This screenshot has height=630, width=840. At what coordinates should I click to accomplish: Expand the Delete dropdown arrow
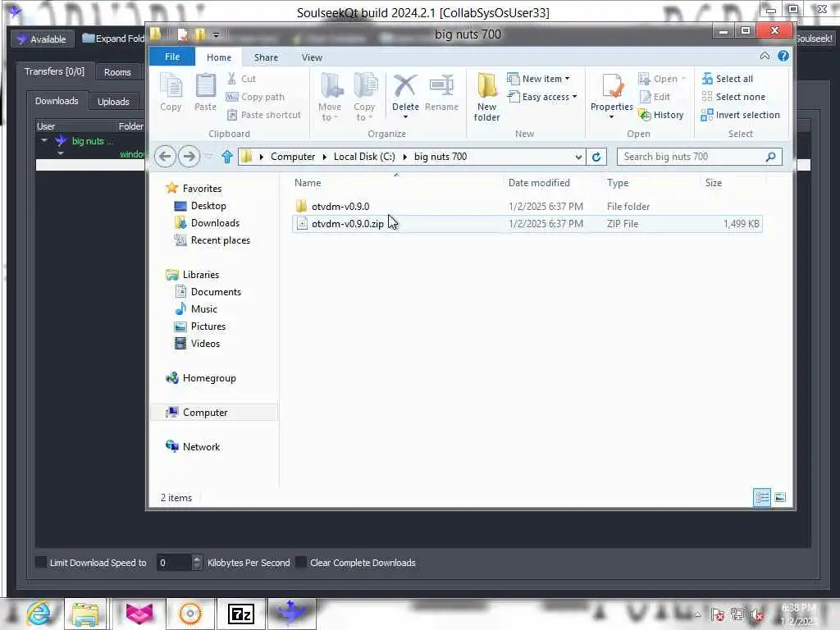coord(405,117)
